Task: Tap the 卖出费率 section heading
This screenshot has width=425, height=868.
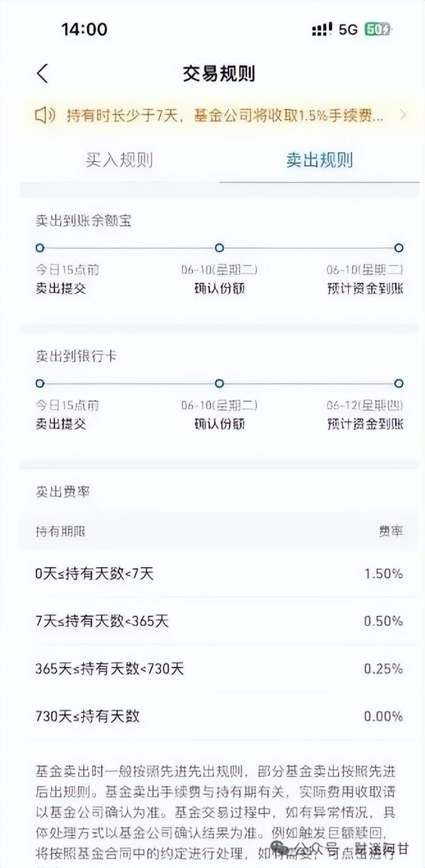Action: [62, 492]
